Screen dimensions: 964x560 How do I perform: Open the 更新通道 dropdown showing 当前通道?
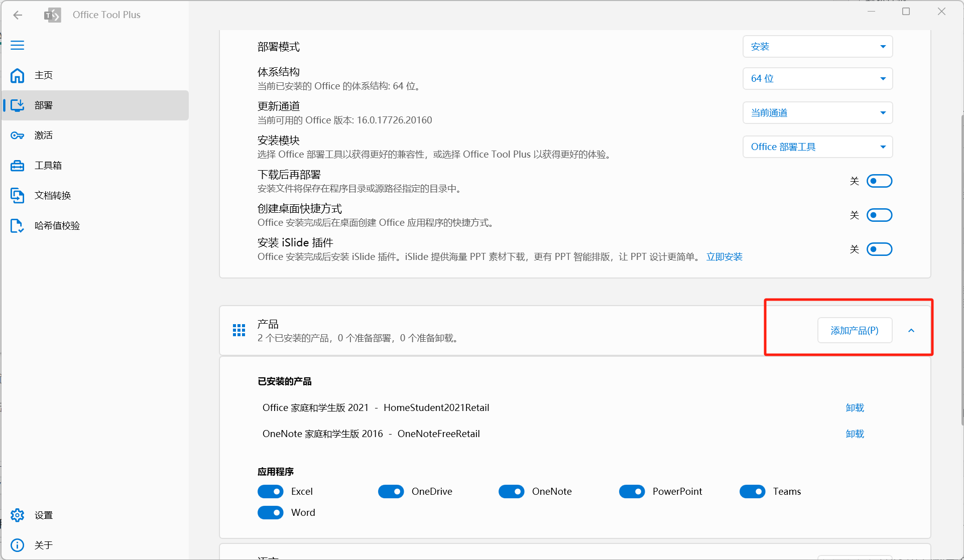coord(817,113)
